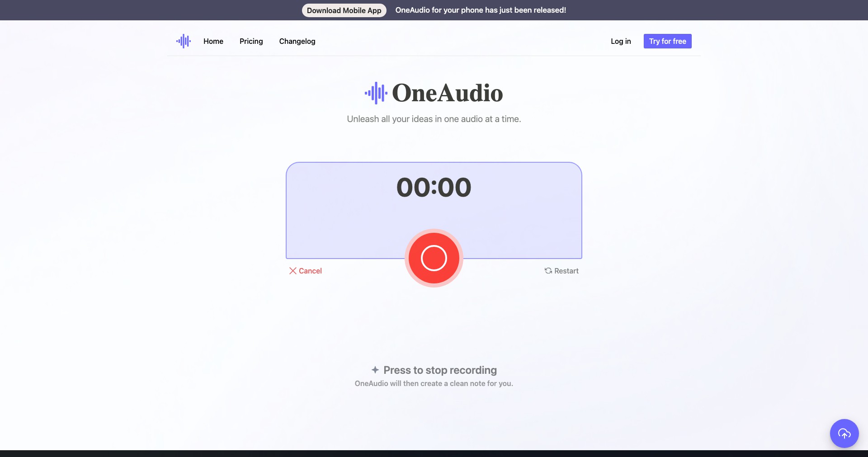
Task: Click the OneAudio waveform logo in navbar
Action: 184,41
